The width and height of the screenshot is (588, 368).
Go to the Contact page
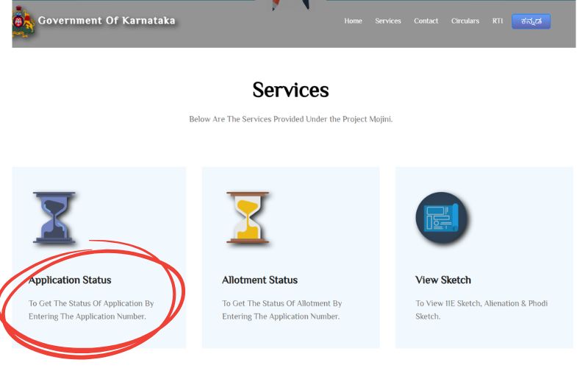click(426, 21)
